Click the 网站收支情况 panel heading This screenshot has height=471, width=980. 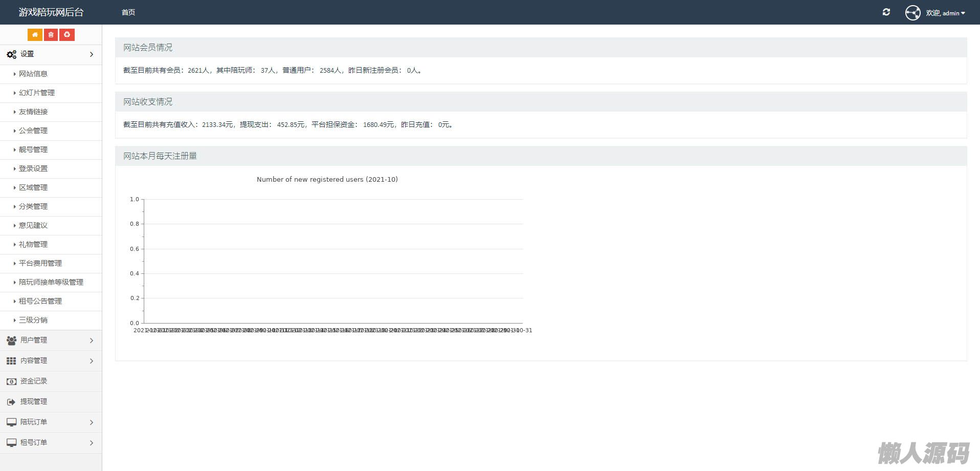148,102
